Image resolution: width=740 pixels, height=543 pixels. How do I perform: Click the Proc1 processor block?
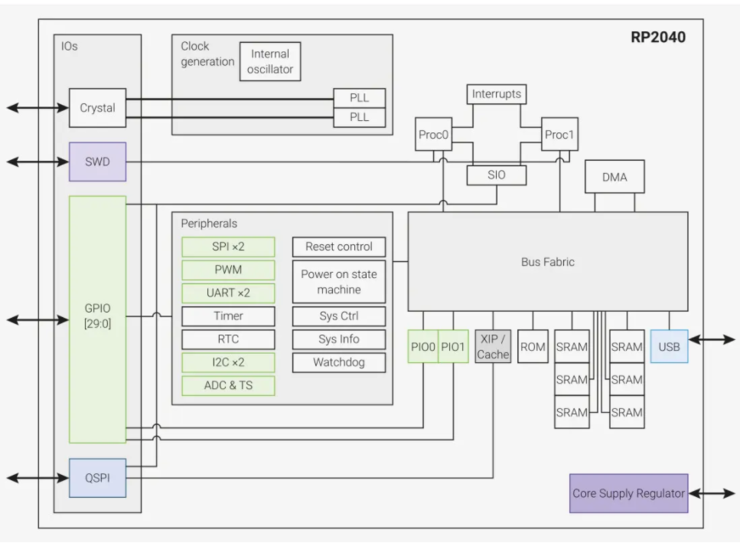[559, 134]
